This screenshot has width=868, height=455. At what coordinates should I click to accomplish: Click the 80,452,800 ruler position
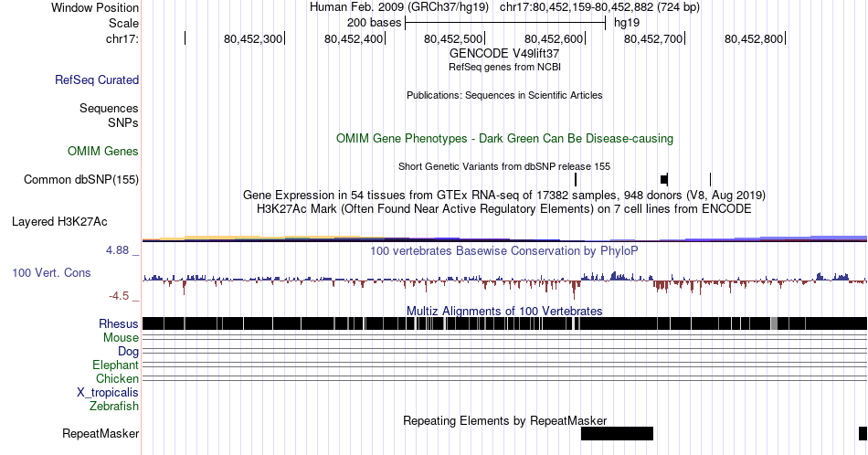point(754,38)
